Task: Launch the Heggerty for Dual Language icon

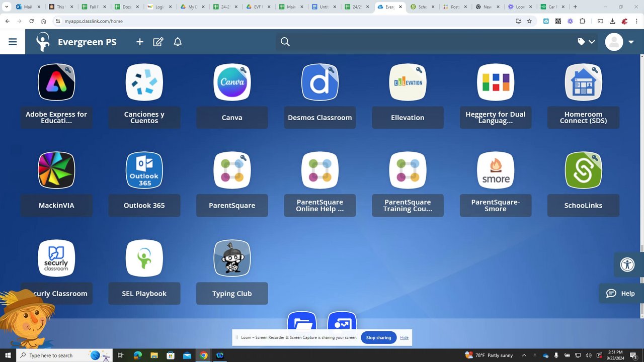Action: 496,82
